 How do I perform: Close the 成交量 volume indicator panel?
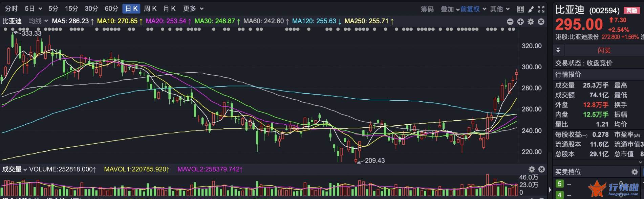[541, 169]
